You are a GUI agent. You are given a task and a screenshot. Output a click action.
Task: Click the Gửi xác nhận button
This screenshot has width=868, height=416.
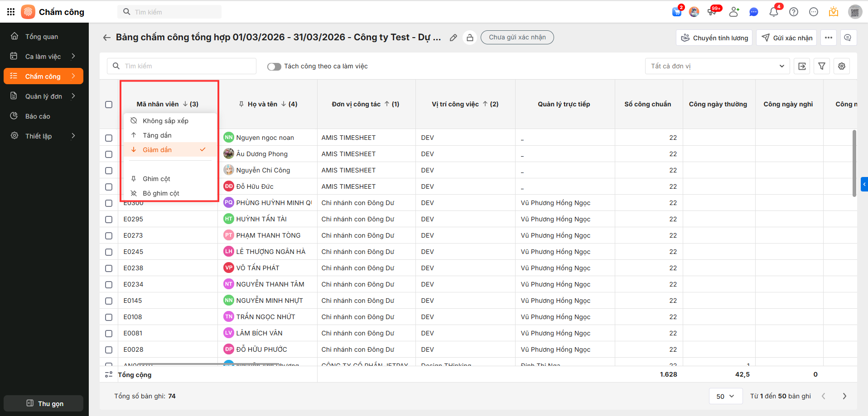point(786,38)
